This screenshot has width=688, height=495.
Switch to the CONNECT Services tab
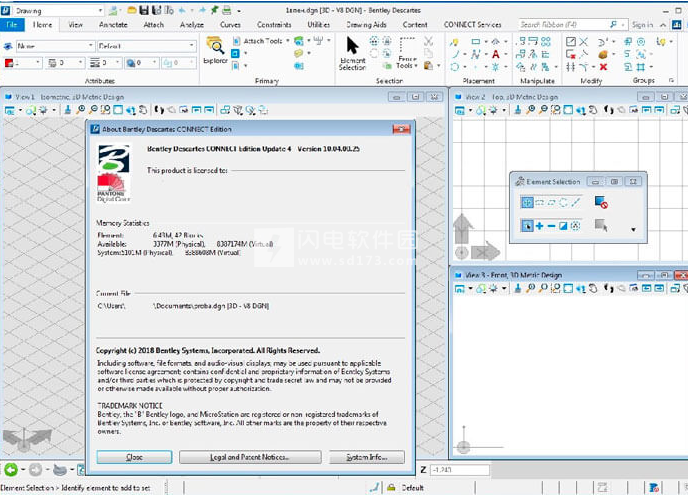[x=473, y=25]
